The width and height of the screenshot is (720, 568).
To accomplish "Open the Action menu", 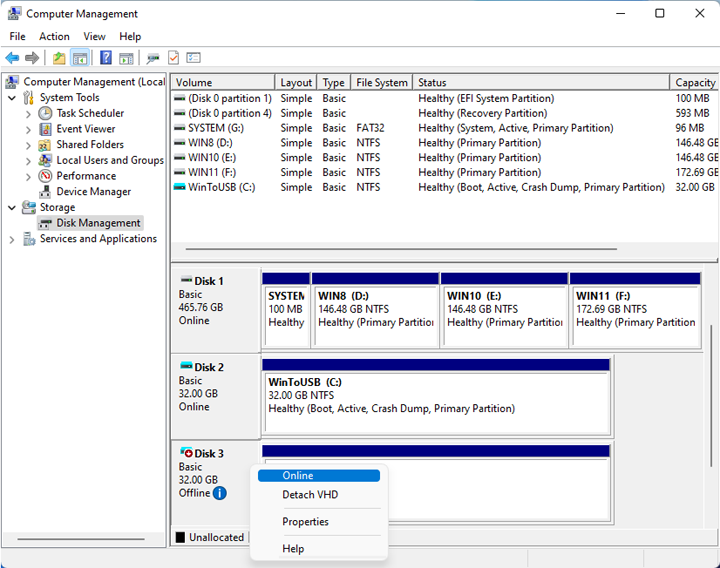I will [x=54, y=36].
